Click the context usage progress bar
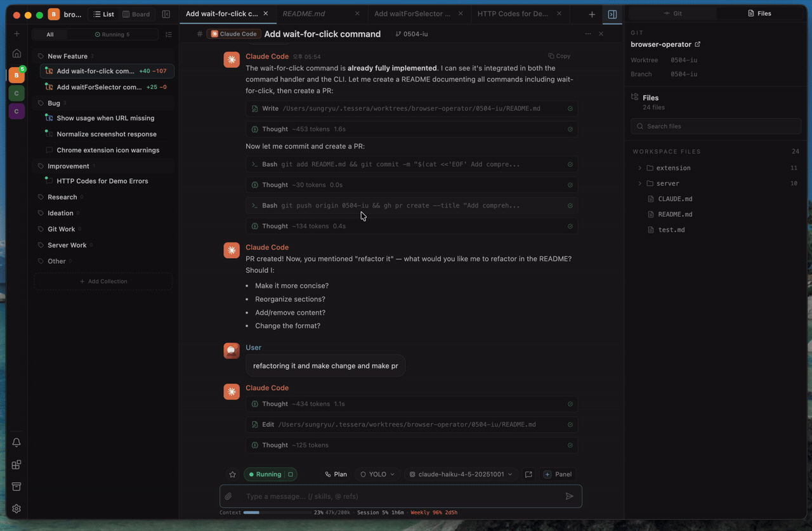The width and height of the screenshot is (812, 531). [277, 512]
